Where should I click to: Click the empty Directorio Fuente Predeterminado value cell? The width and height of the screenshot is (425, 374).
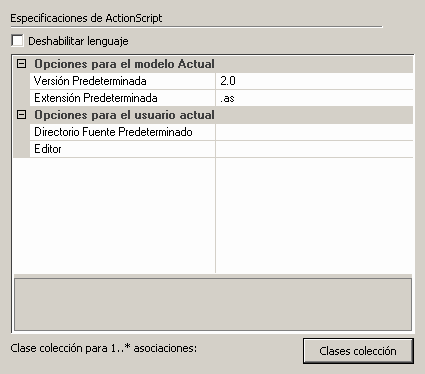[x=314, y=132]
